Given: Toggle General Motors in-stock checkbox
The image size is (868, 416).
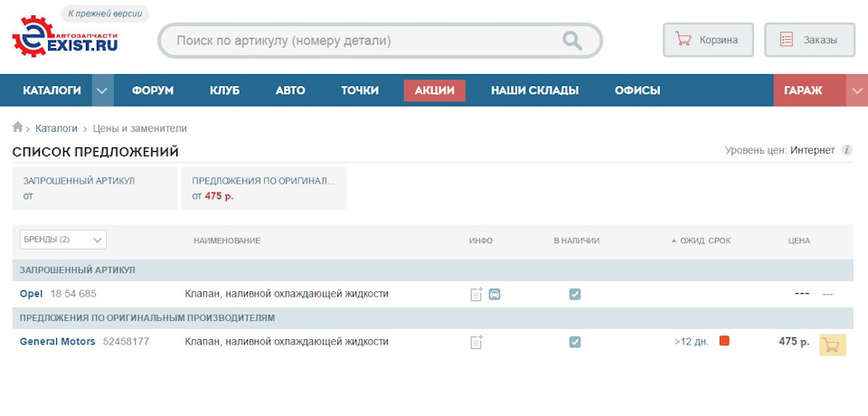Looking at the screenshot, I should click(575, 342).
